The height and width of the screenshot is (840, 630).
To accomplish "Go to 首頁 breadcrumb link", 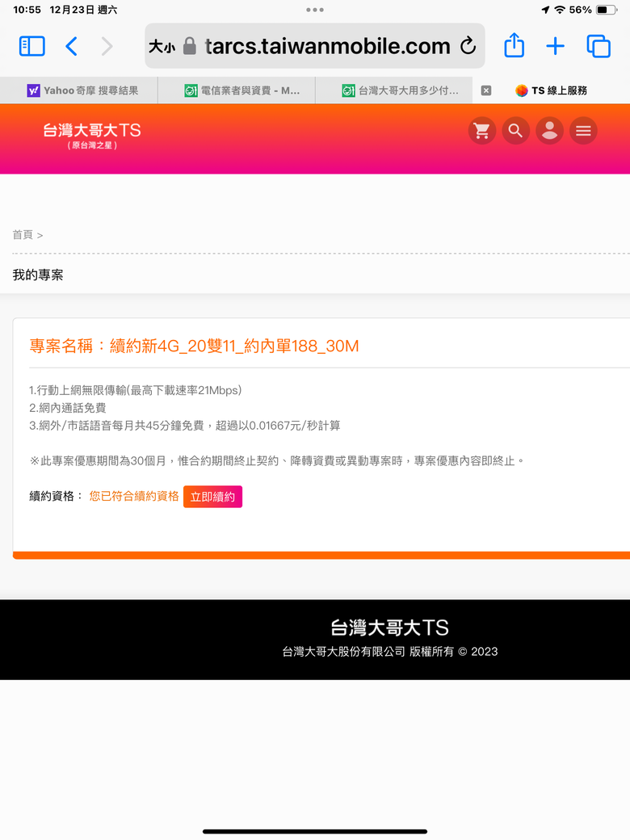I will (x=23, y=235).
